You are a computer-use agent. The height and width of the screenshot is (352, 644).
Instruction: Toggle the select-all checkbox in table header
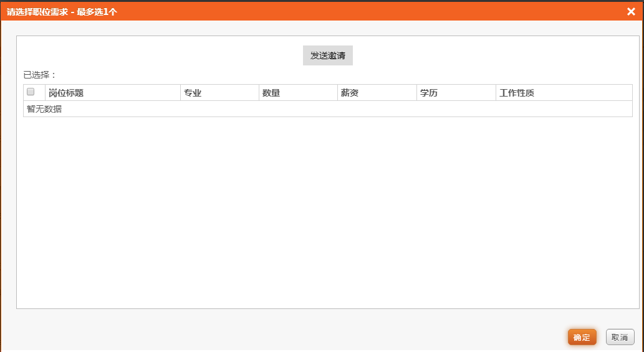(31, 92)
